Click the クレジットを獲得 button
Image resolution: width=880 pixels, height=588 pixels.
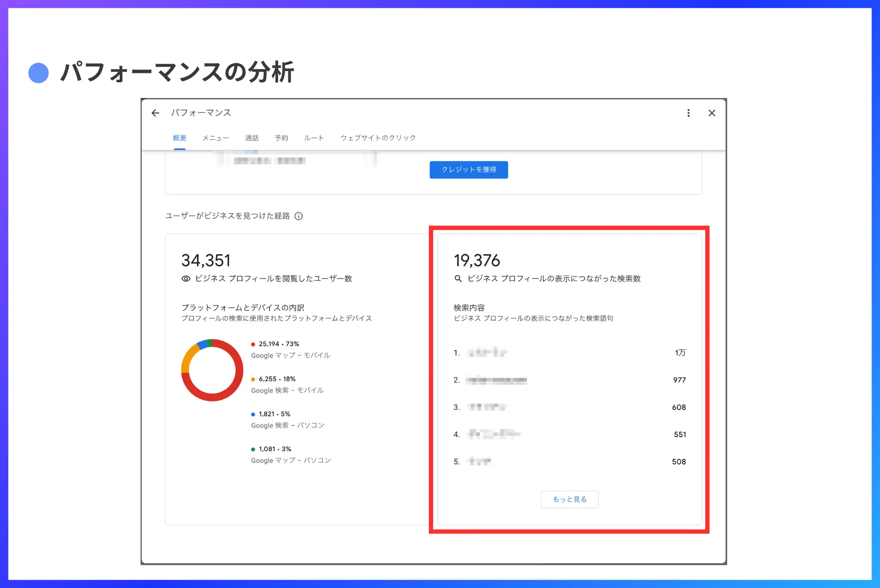(x=468, y=169)
